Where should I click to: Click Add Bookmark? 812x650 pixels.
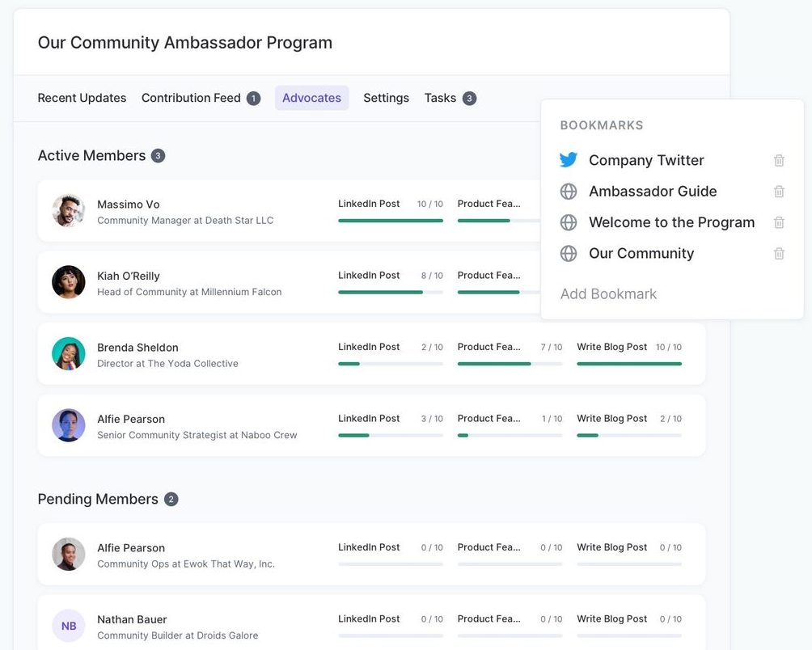coord(608,294)
